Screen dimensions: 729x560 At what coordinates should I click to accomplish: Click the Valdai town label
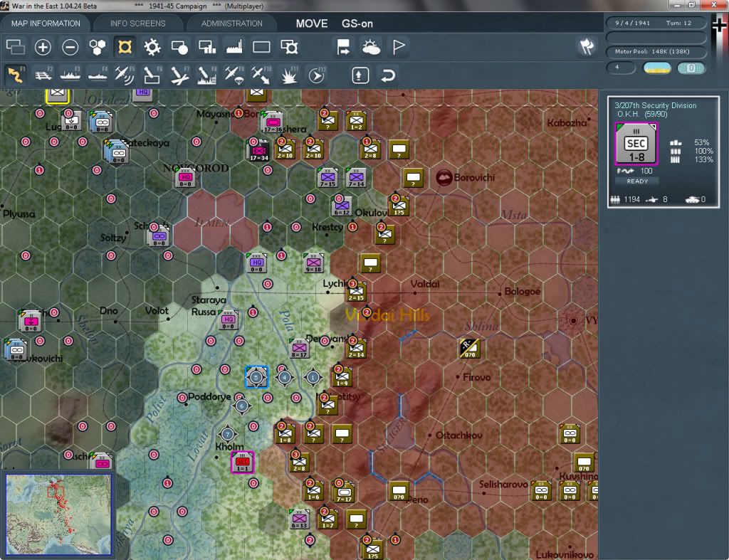pyautogui.click(x=425, y=283)
